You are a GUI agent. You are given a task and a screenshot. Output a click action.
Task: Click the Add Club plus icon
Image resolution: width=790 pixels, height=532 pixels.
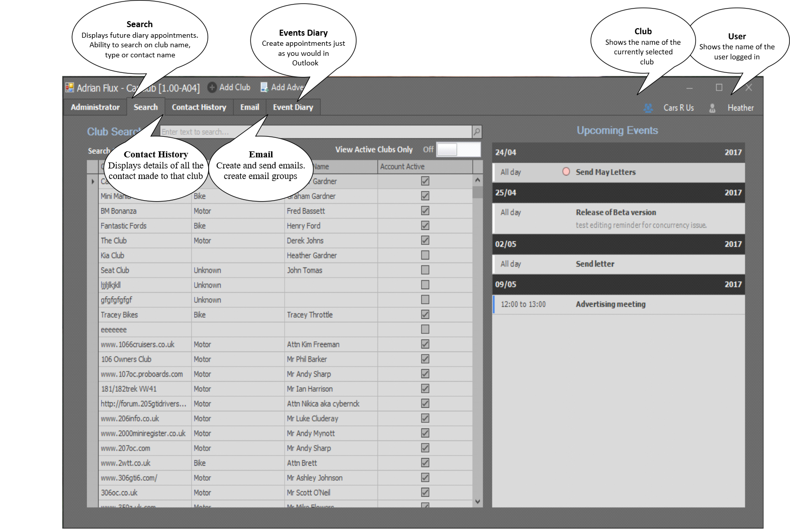tap(212, 87)
